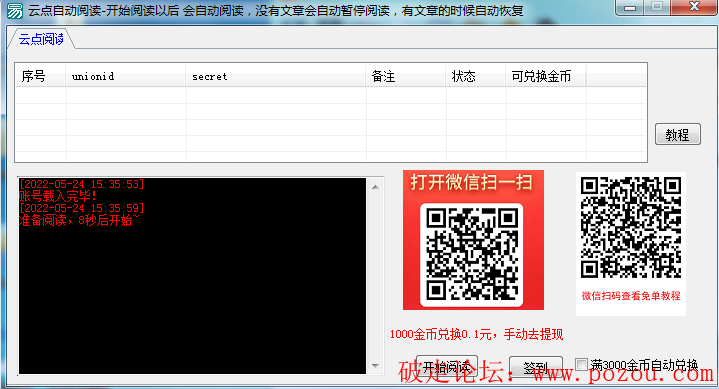
Task: Click the 开始阅读 button
Action: point(447,367)
